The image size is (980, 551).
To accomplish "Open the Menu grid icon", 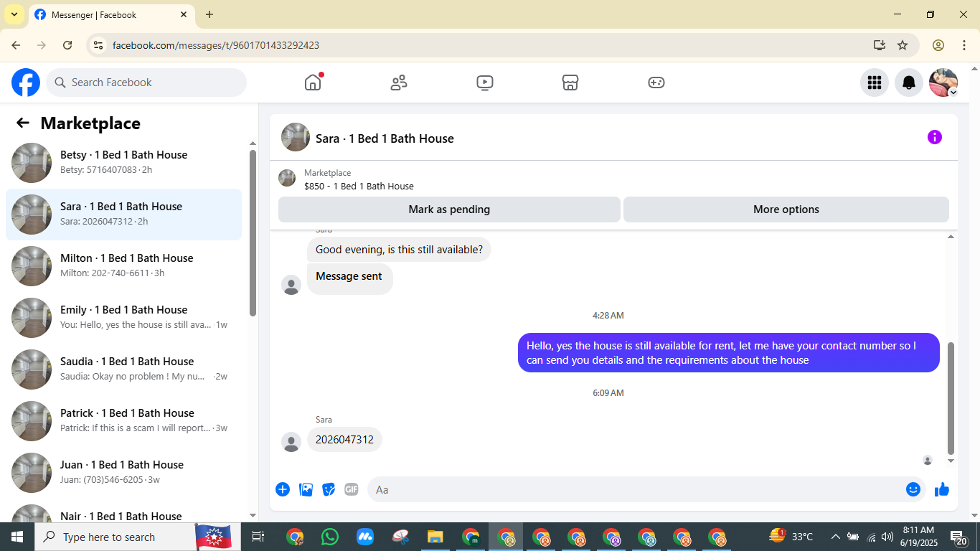I will (874, 83).
